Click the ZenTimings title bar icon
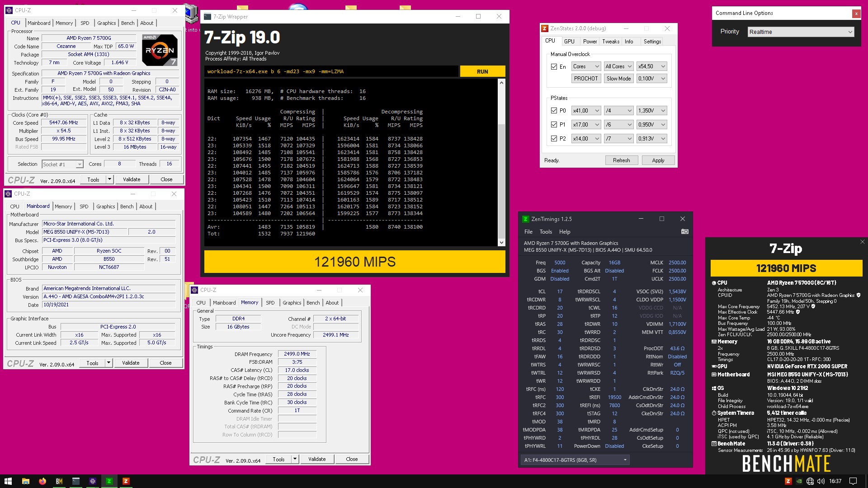The height and width of the screenshot is (488, 868). click(x=525, y=219)
